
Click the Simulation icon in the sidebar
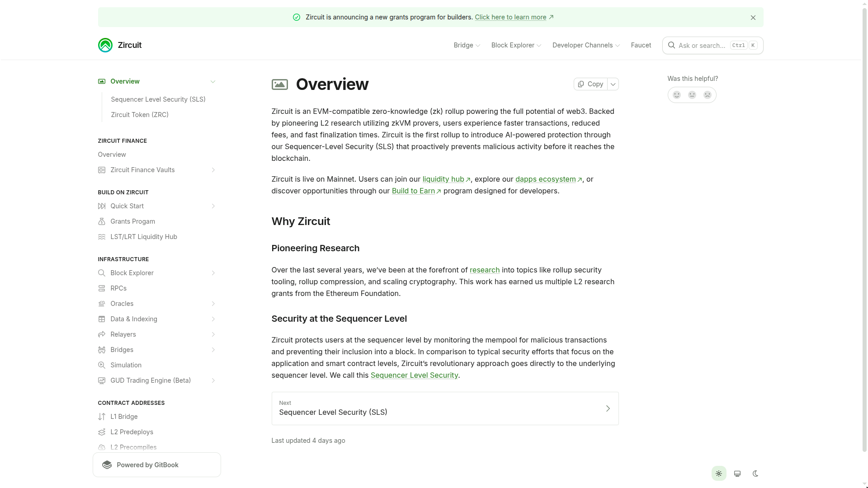[101, 365]
